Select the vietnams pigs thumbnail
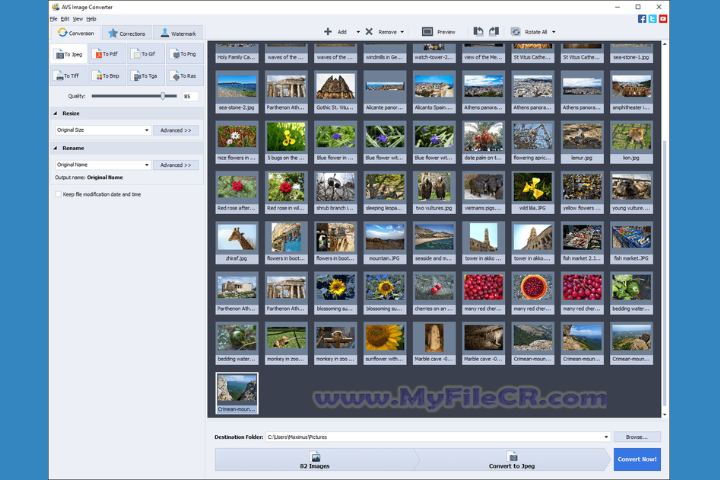720x480 pixels. point(483,192)
